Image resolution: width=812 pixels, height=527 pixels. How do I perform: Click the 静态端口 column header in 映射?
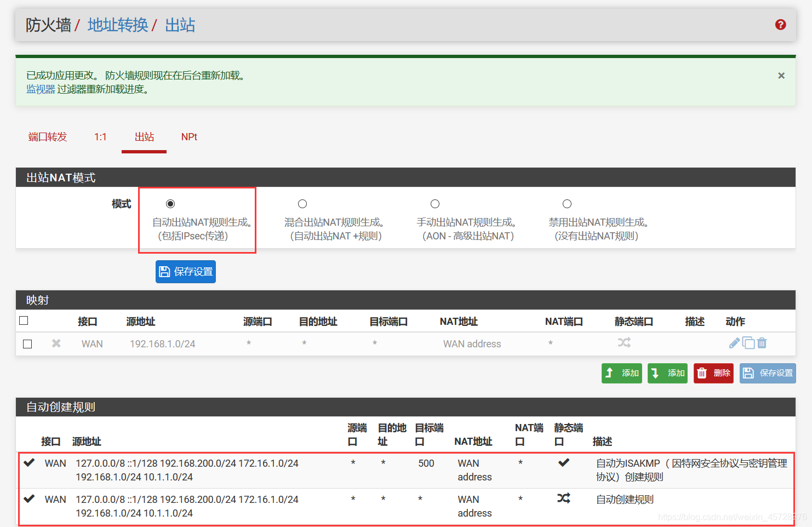tap(634, 322)
